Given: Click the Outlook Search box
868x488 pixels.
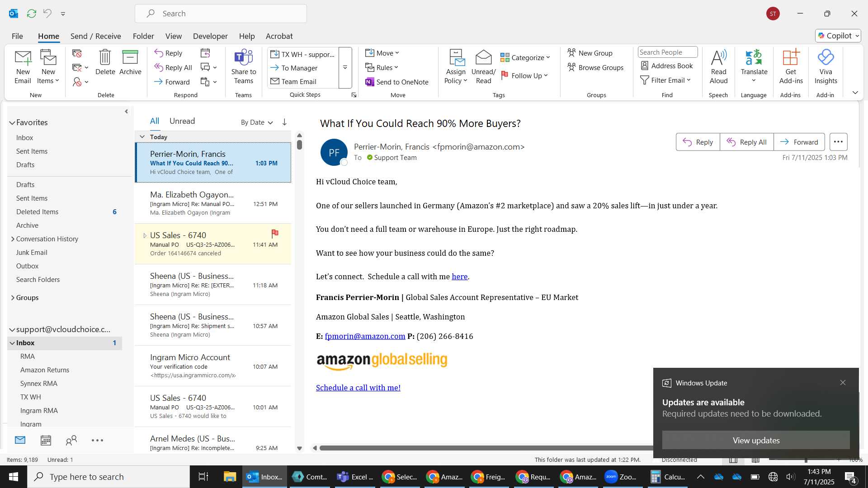Looking at the screenshot, I should (x=221, y=14).
